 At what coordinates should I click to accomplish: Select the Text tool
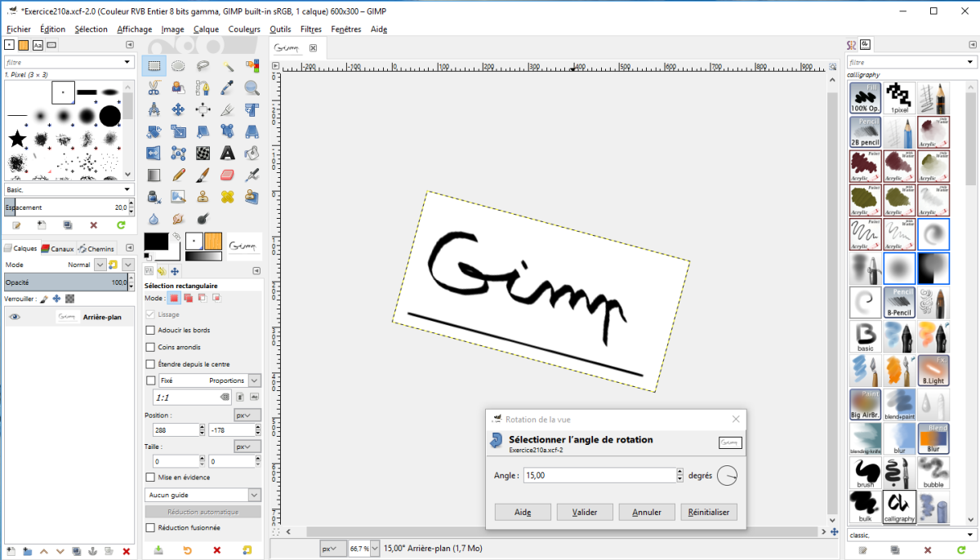click(x=228, y=153)
